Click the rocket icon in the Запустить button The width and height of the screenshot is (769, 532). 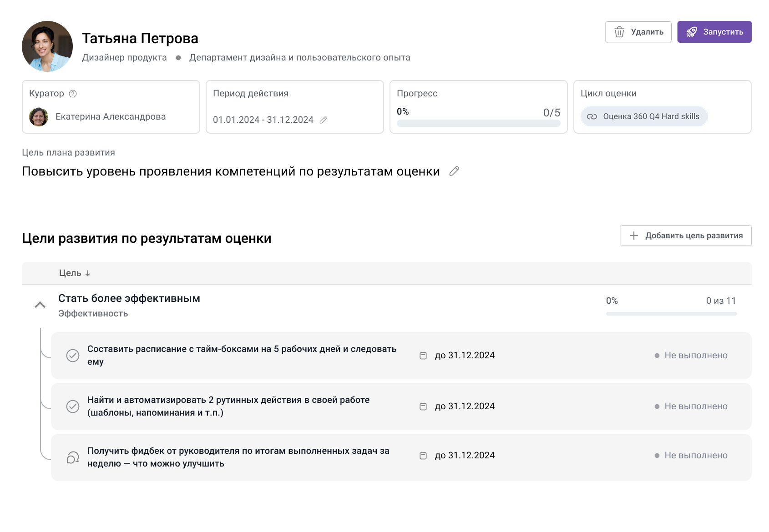point(692,32)
